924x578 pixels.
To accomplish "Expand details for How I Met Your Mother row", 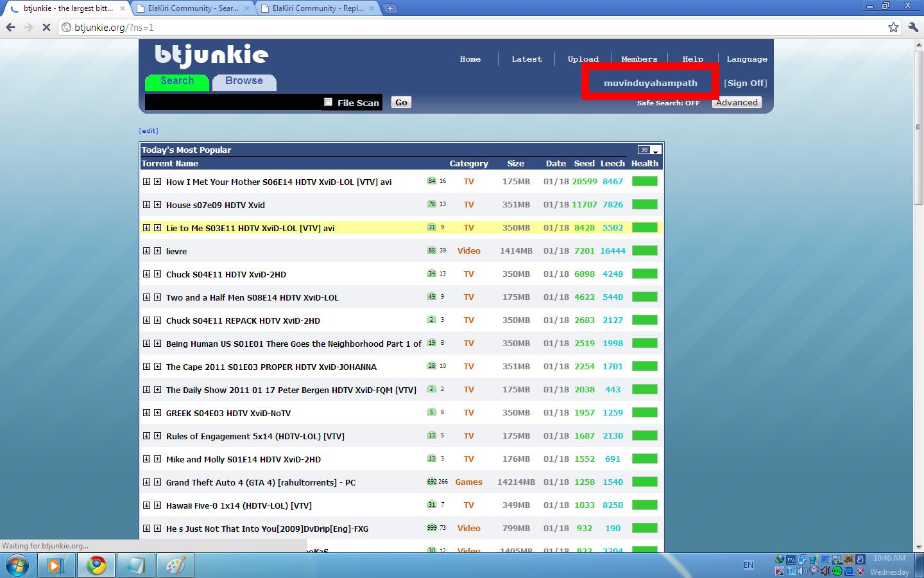I will pyautogui.click(x=157, y=182).
